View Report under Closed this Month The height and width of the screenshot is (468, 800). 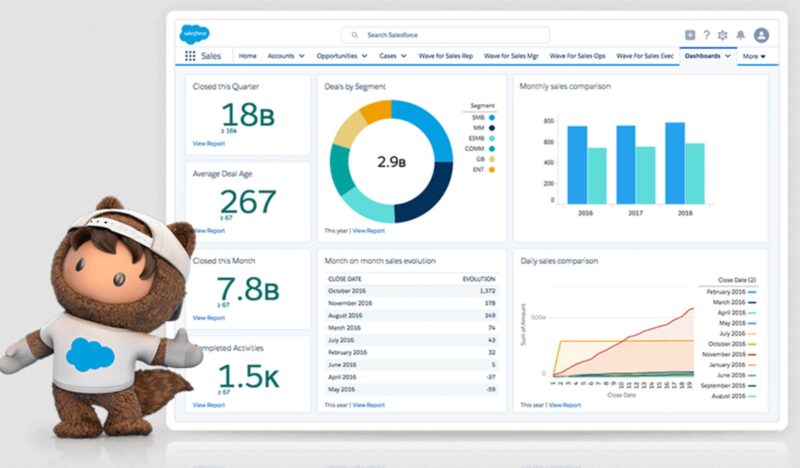(x=209, y=317)
